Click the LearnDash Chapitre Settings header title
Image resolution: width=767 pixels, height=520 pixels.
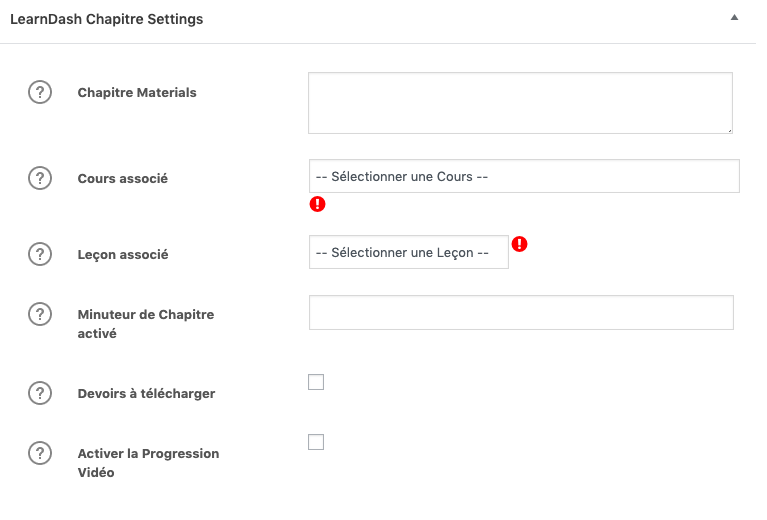[x=107, y=19]
